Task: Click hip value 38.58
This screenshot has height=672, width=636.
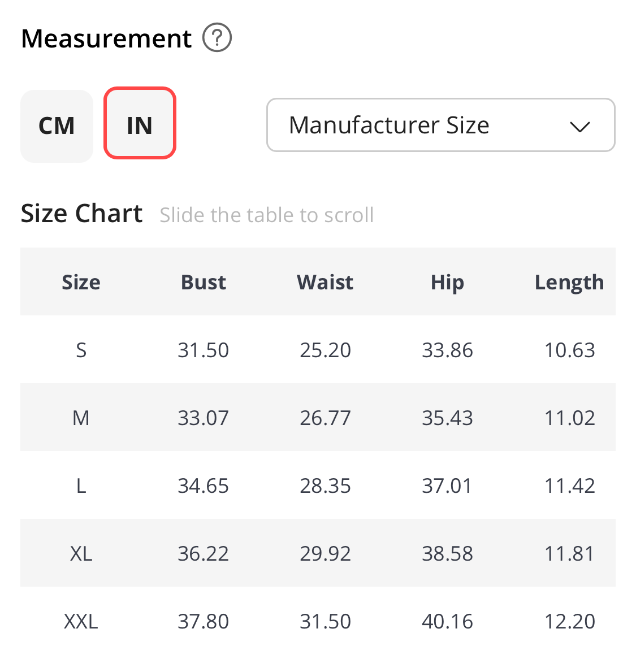Action: (447, 553)
